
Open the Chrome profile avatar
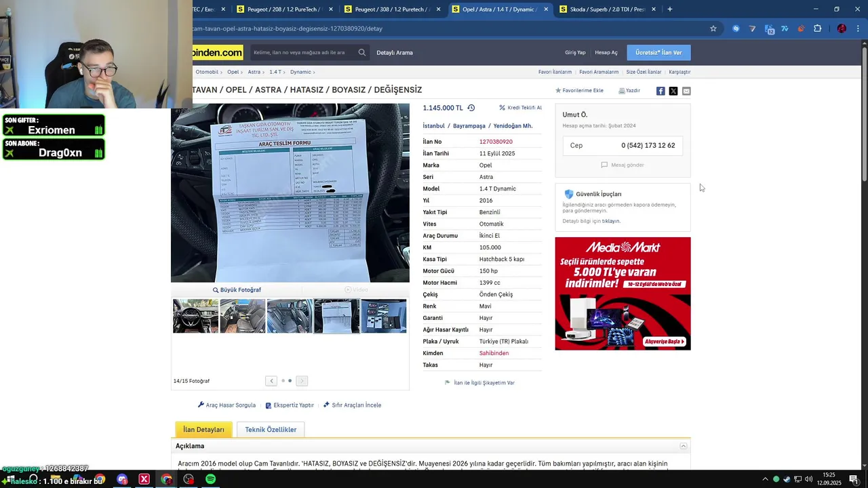click(x=842, y=28)
